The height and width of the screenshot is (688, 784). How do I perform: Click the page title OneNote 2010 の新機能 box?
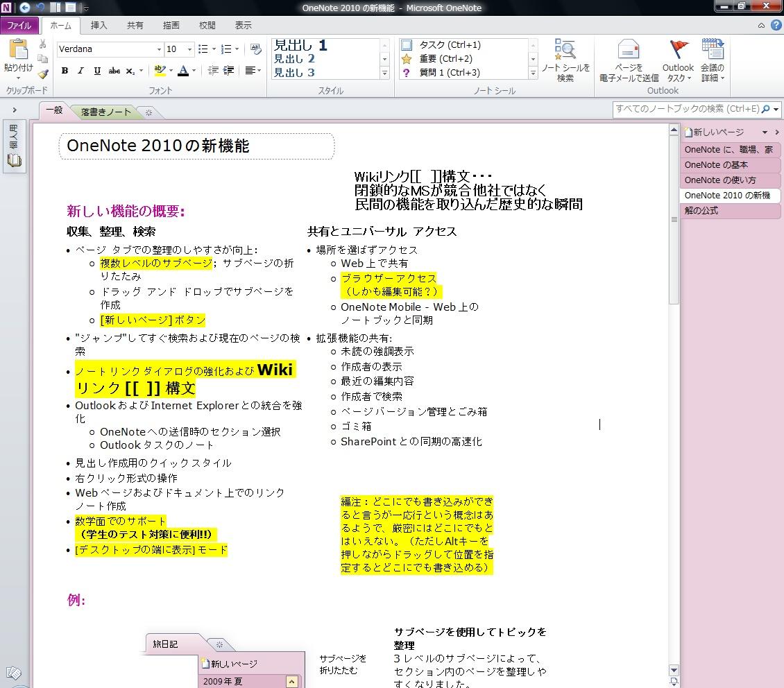tap(196, 146)
